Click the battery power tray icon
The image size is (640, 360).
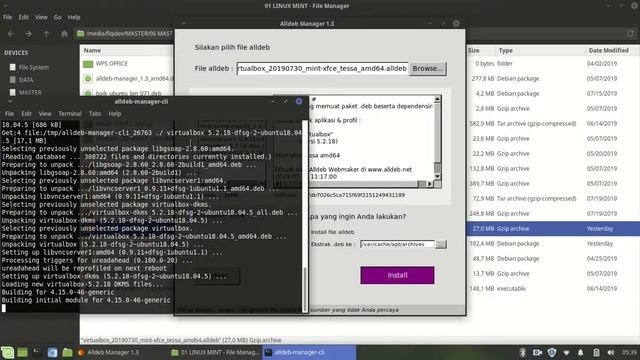(x=596, y=352)
